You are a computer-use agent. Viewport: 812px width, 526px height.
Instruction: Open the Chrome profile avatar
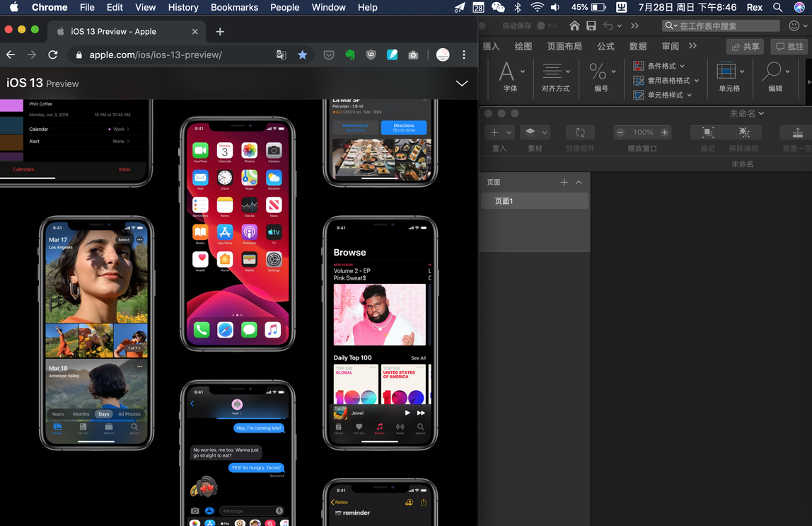443,55
